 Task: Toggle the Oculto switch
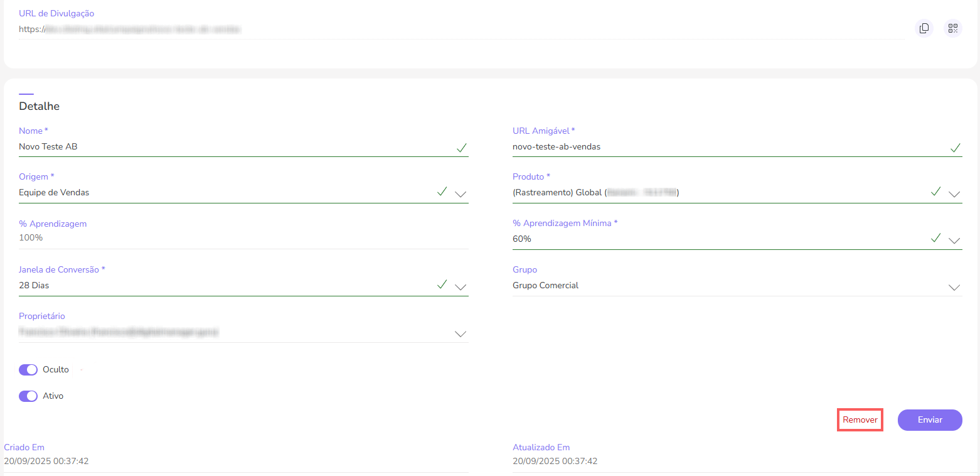tap(28, 370)
